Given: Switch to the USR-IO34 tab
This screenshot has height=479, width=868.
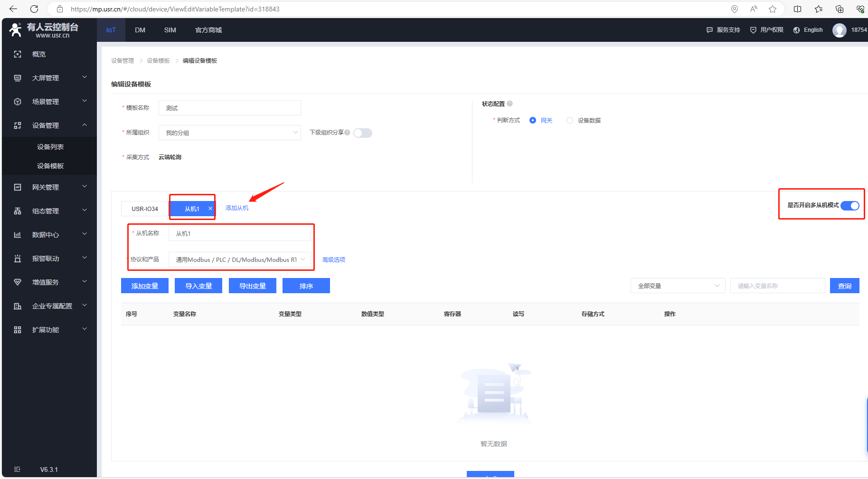Looking at the screenshot, I should click(145, 209).
